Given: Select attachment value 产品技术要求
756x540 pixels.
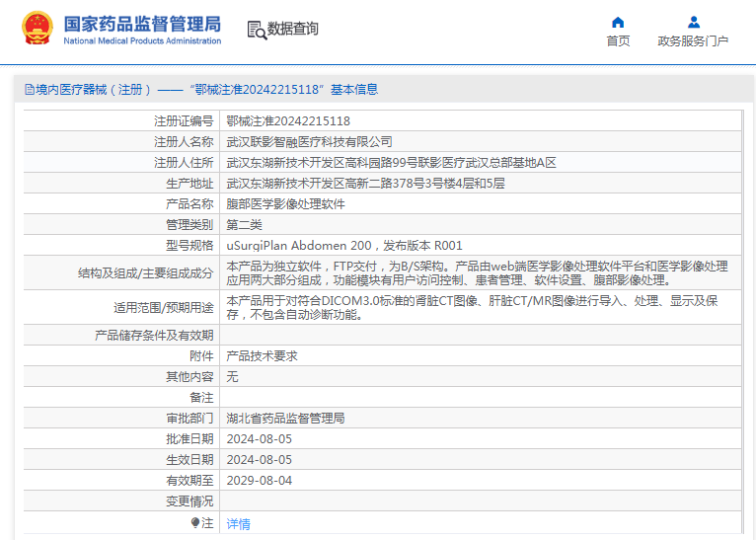Looking at the screenshot, I should 263,355.
